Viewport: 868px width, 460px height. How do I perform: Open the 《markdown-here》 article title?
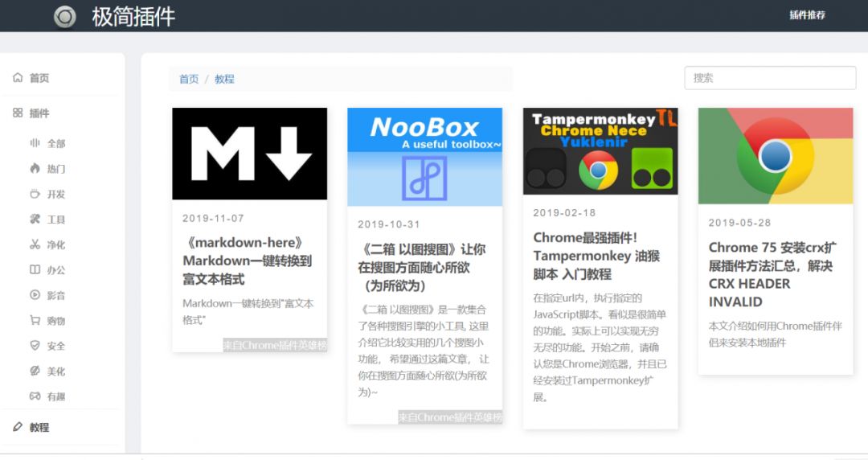click(248, 261)
